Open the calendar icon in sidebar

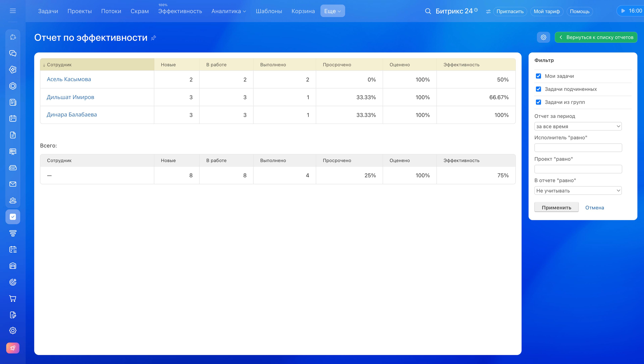pyautogui.click(x=13, y=118)
